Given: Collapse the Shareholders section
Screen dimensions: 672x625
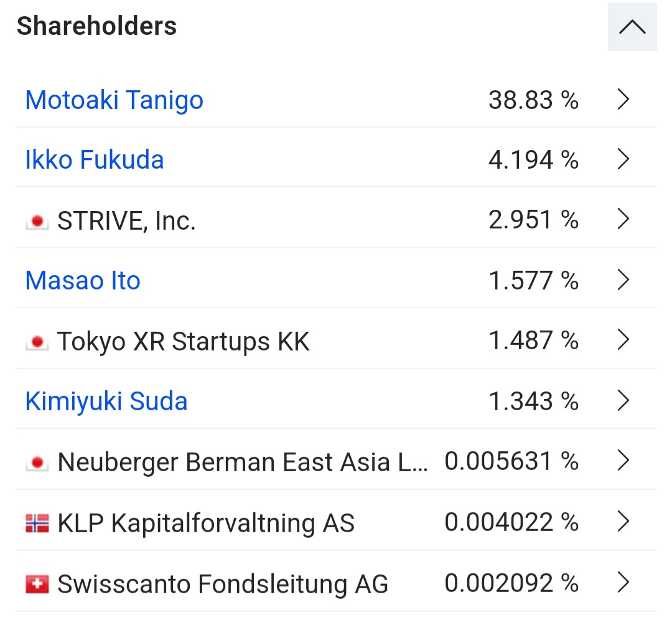Looking at the screenshot, I should coord(632,27).
